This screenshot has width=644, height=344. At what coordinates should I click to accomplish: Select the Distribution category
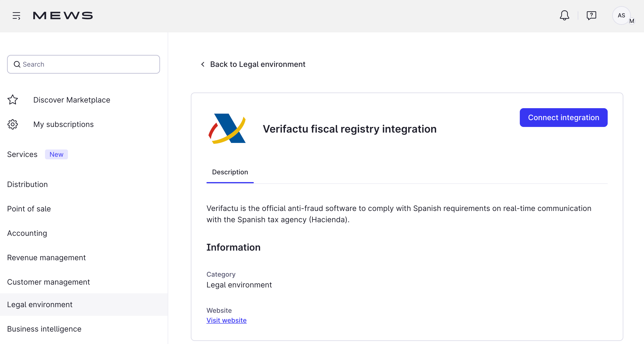(27, 184)
